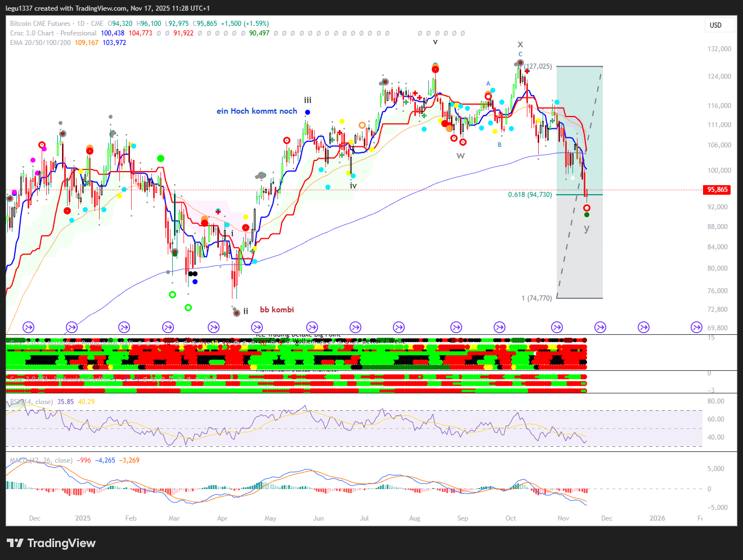Click the leftmost circled-arrow event marker

pyautogui.click(x=28, y=327)
